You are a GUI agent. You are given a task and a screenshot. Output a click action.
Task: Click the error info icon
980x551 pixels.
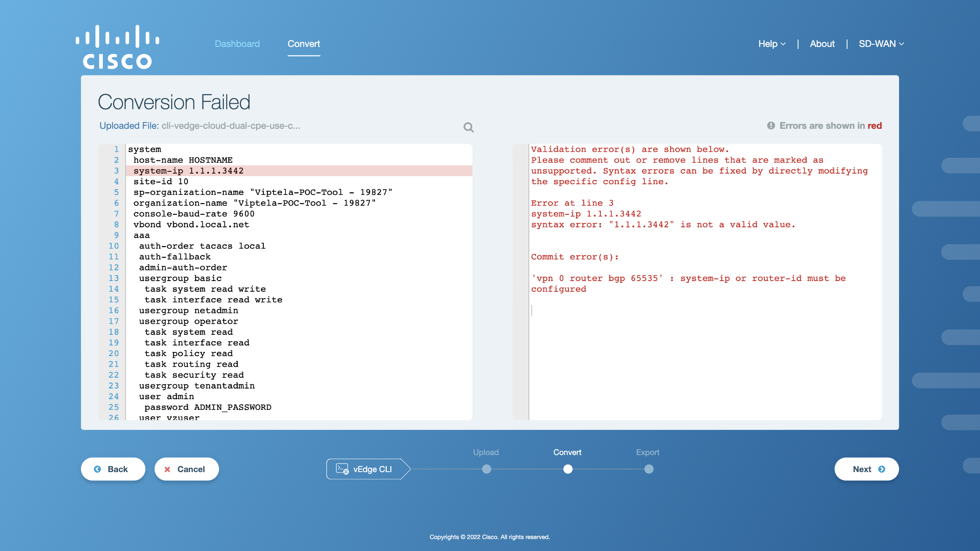(x=771, y=125)
